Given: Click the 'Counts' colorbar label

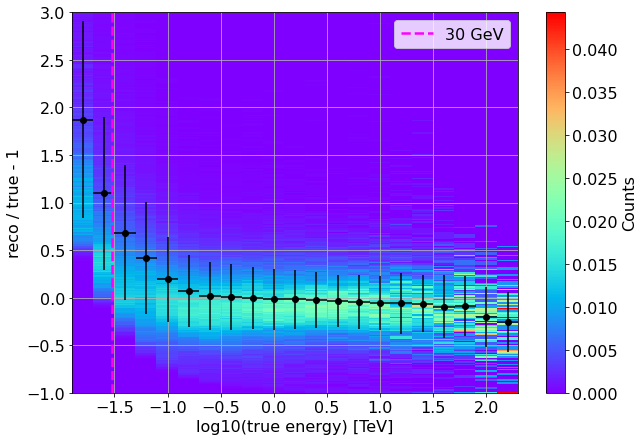Looking at the screenshot, I should [x=628, y=204].
